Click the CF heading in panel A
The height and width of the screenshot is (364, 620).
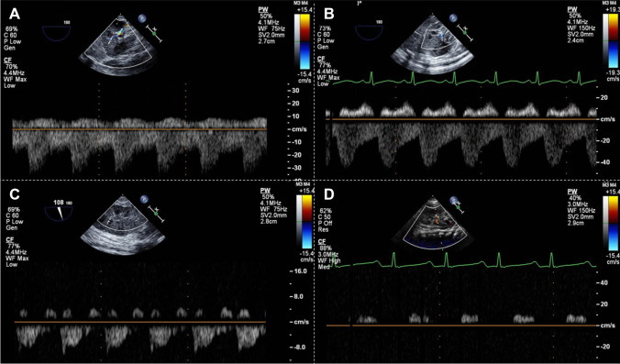[x=8, y=61]
